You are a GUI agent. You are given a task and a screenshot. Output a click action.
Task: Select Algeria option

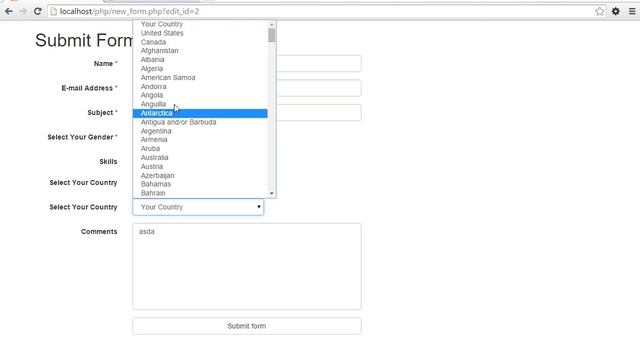click(x=200, y=69)
